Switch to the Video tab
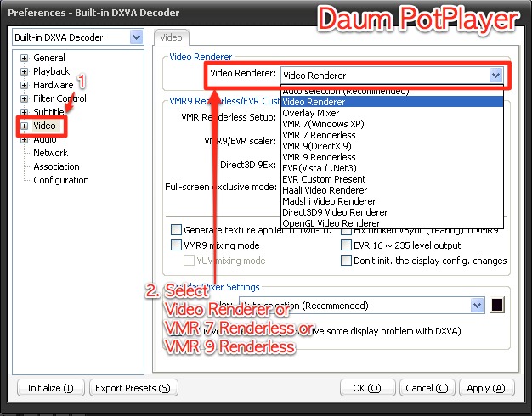The width and height of the screenshot is (532, 416). (172, 37)
